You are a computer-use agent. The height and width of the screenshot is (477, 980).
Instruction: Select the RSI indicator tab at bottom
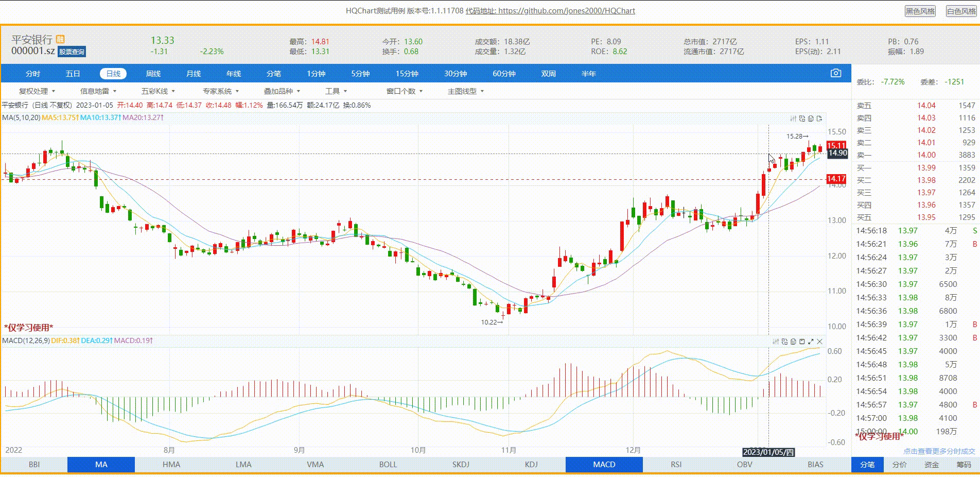(x=675, y=464)
